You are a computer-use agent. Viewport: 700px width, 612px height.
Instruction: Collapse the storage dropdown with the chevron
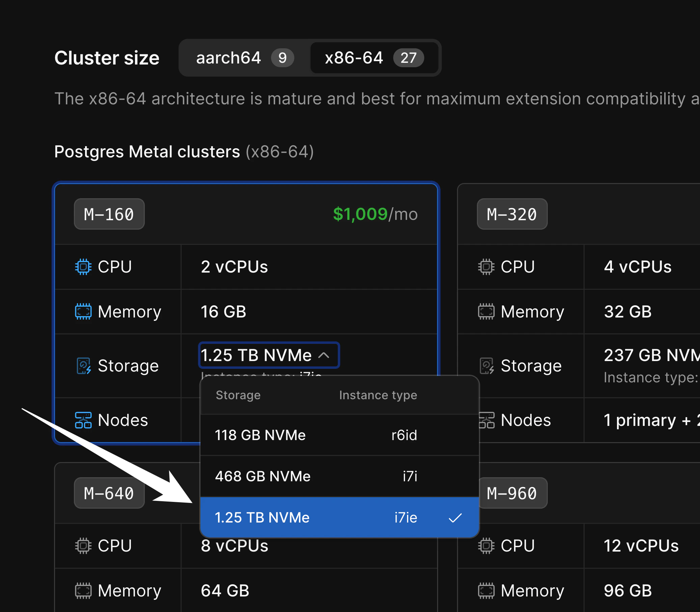point(324,355)
